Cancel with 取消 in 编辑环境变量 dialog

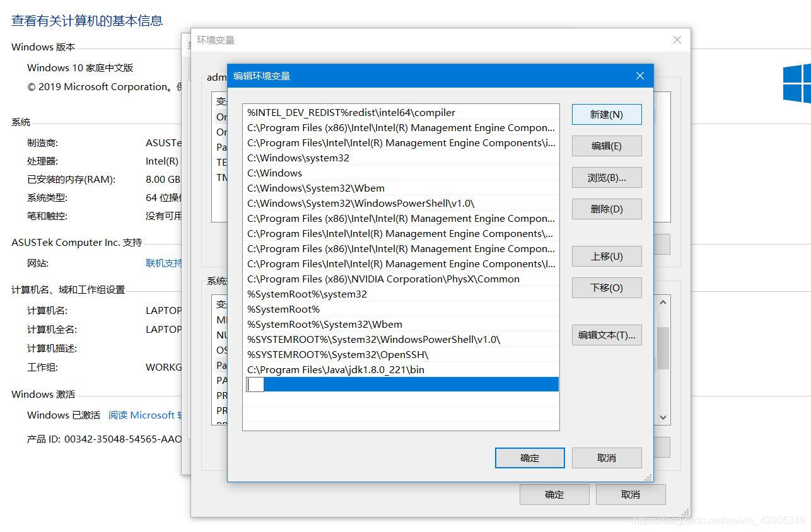click(x=607, y=458)
